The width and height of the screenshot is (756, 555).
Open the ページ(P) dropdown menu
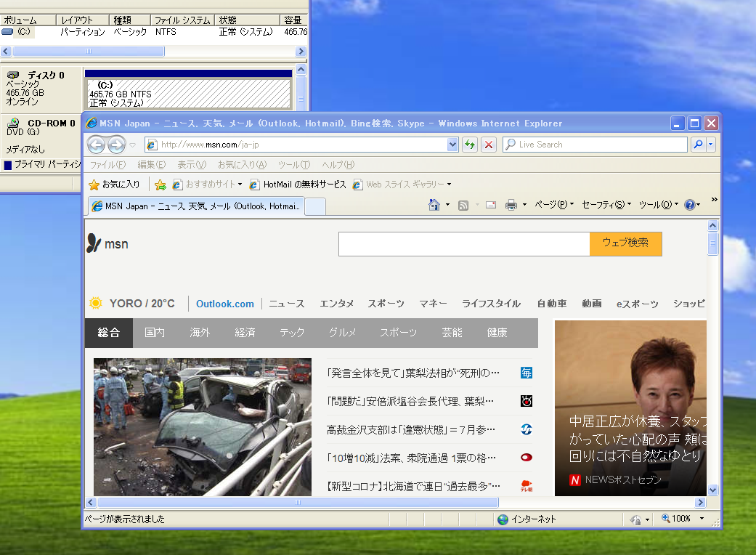[553, 205]
